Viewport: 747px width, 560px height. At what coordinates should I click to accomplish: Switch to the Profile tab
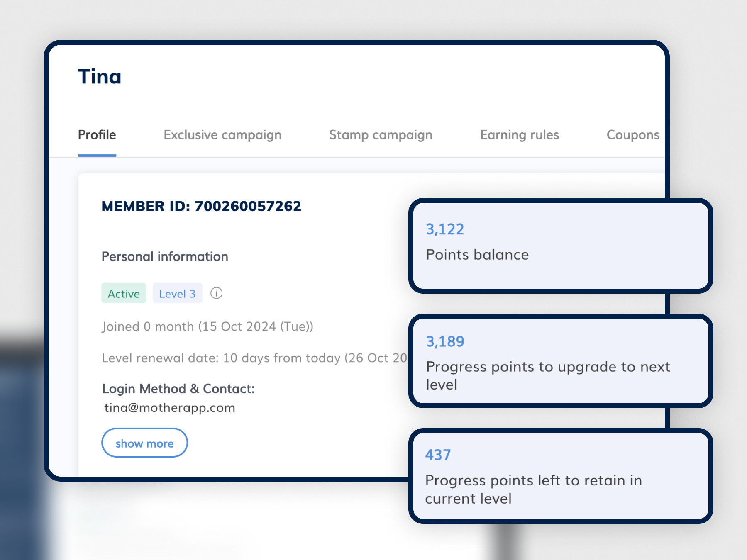tap(97, 135)
